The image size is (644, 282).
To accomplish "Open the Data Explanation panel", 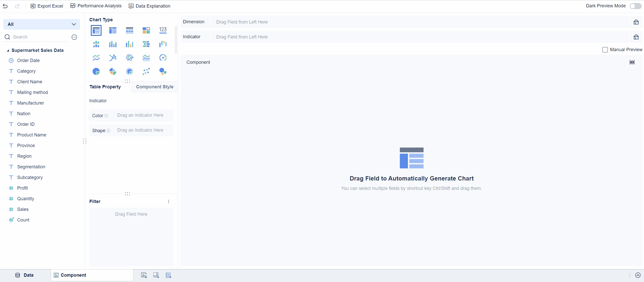I will point(150,6).
